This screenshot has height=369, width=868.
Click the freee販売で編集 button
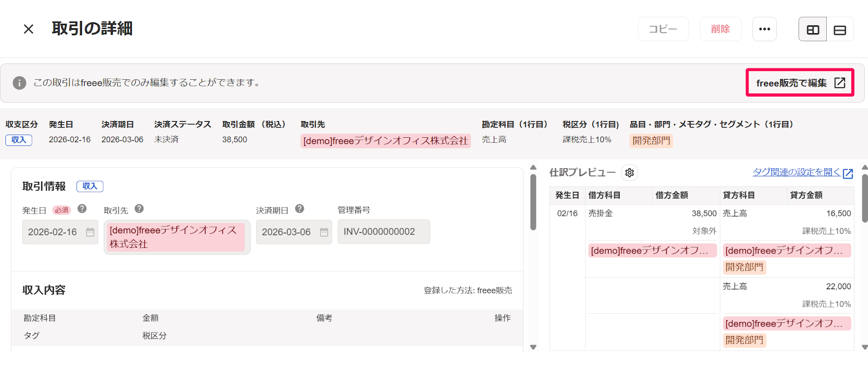(800, 82)
